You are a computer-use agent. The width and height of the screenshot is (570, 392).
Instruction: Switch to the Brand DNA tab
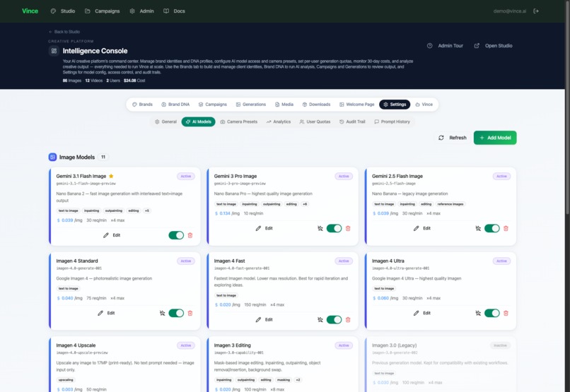[175, 104]
